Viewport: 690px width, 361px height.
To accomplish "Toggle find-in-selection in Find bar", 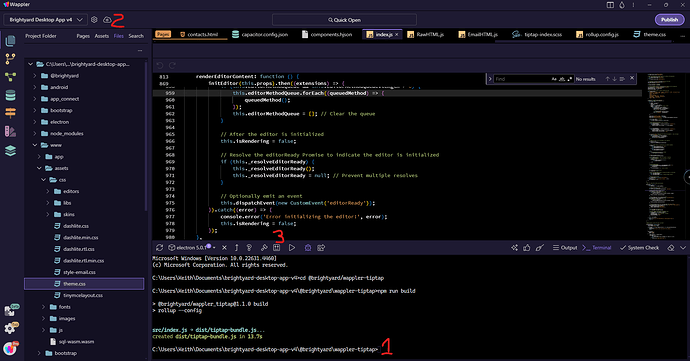I will coord(622,79).
